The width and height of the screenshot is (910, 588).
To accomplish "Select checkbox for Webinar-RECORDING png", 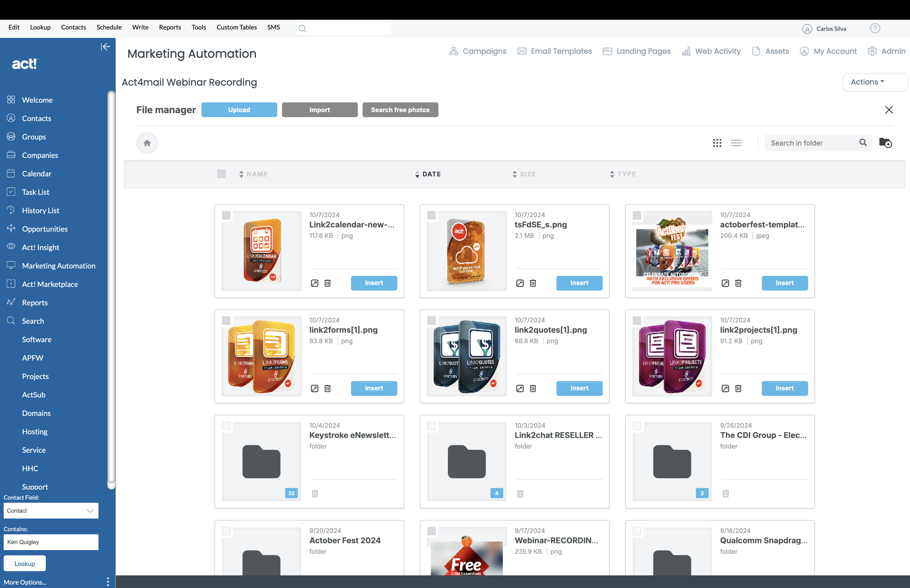I will (x=432, y=531).
